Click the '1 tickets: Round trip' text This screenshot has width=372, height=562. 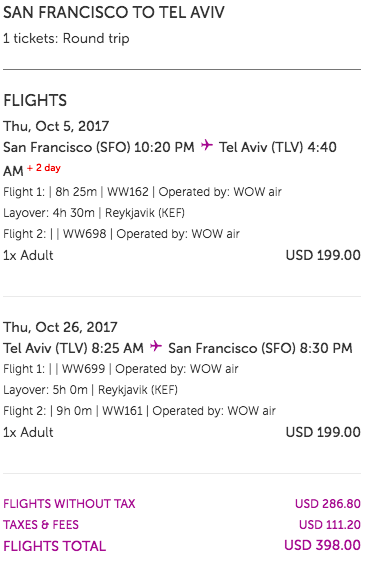(66, 38)
